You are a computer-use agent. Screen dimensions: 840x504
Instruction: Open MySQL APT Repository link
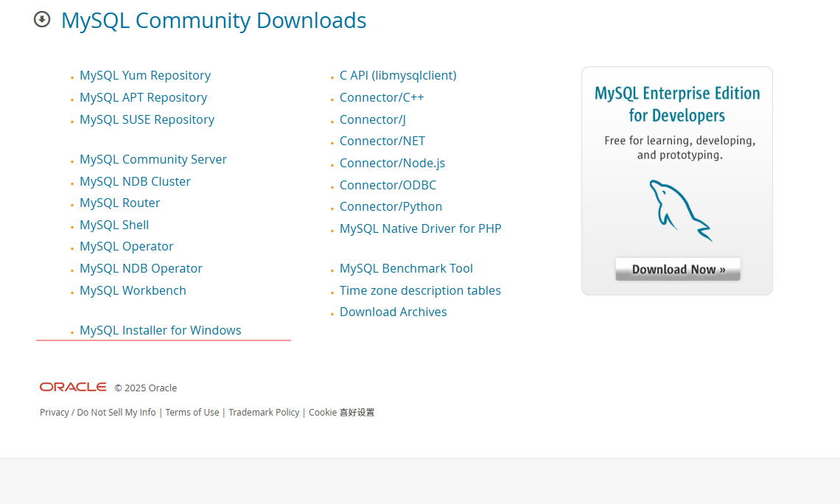[143, 97]
